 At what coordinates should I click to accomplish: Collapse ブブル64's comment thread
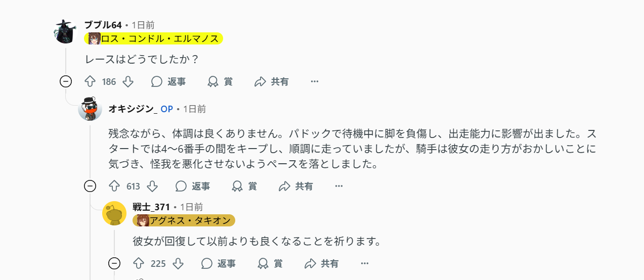click(x=66, y=81)
